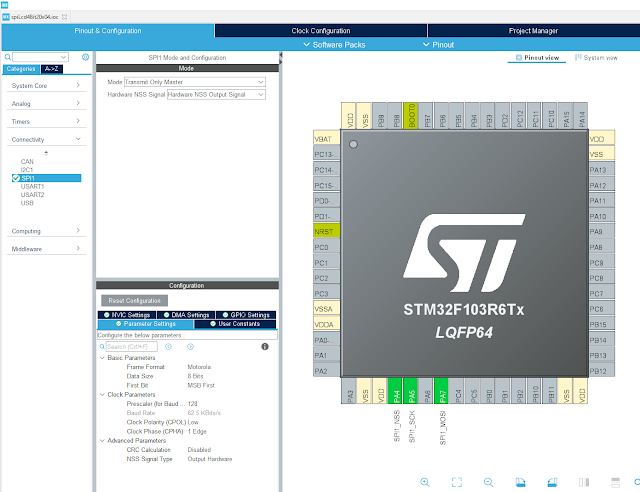Viewport: 640px width, 492px height.
Task: Show parameter info with the 'i' icon
Action: (265, 347)
